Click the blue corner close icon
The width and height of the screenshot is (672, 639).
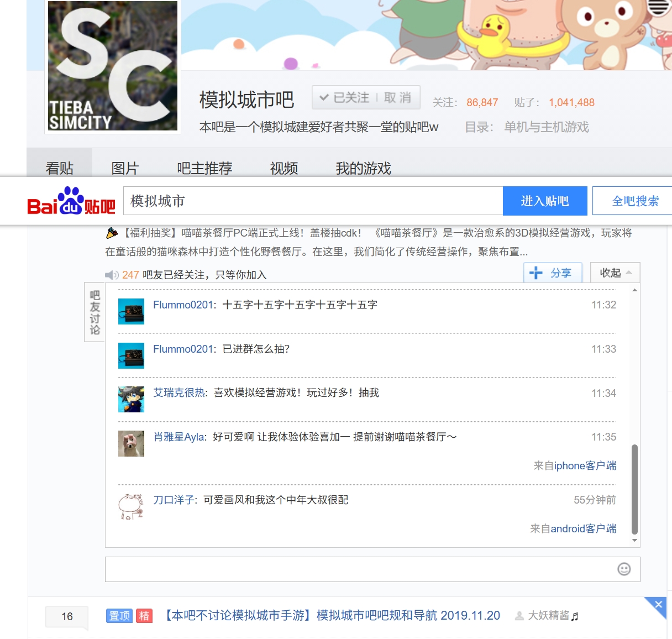[x=658, y=605]
